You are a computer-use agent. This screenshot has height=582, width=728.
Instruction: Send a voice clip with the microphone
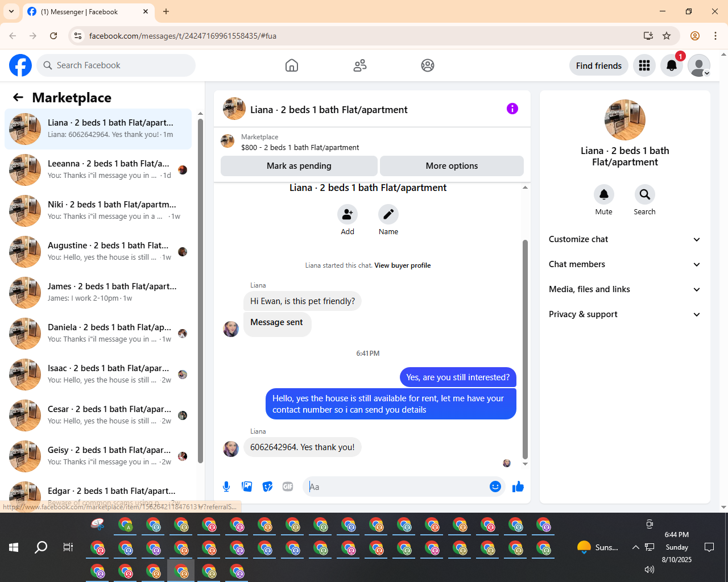[x=226, y=487]
